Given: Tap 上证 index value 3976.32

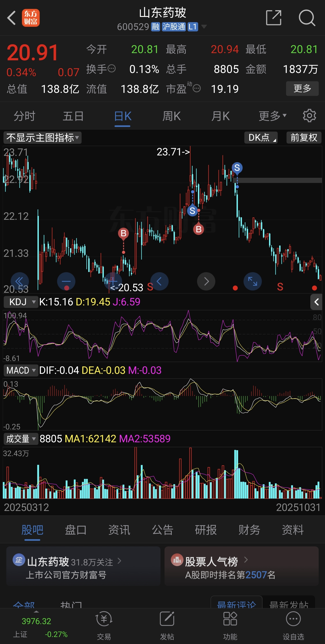Looking at the screenshot, I should click(x=37, y=621).
